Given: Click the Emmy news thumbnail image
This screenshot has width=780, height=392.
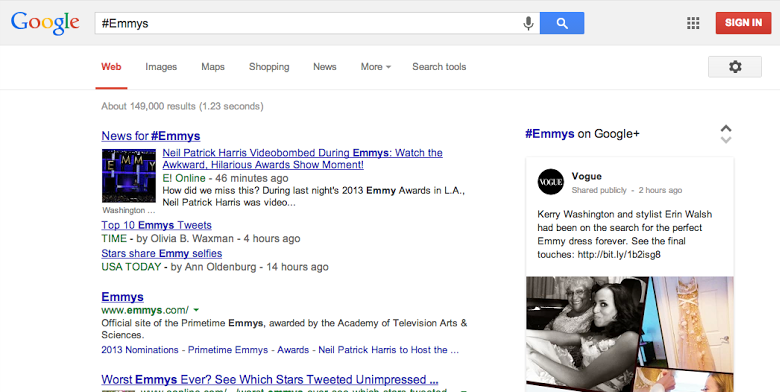Looking at the screenshot, I should [129, 176].
